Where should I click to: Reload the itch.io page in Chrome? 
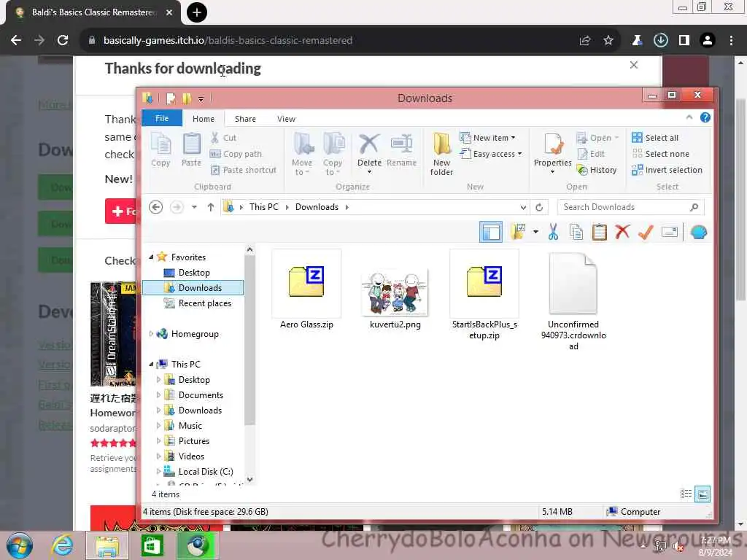coord(63,41)
